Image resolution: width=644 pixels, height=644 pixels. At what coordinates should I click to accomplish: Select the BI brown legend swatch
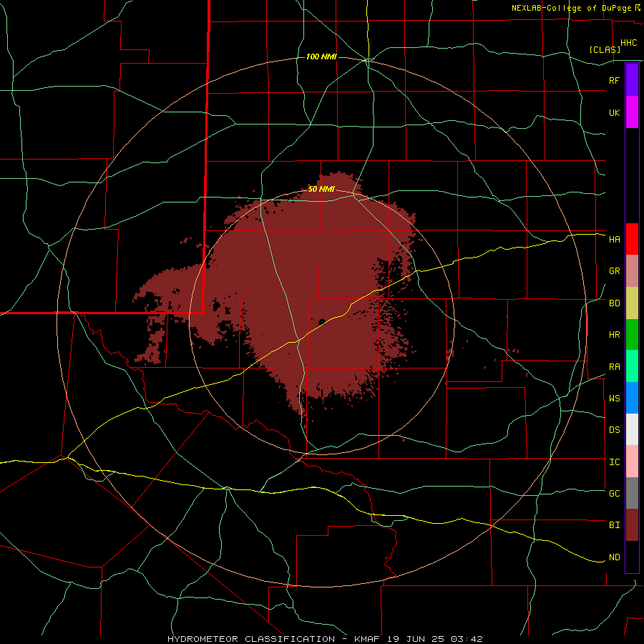(632, 525)
